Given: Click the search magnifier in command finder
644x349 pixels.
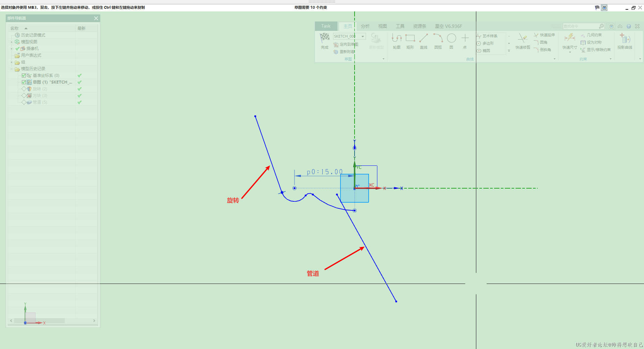Looking at the screenshot, I should pyautogui.click(x=601, y=26).
